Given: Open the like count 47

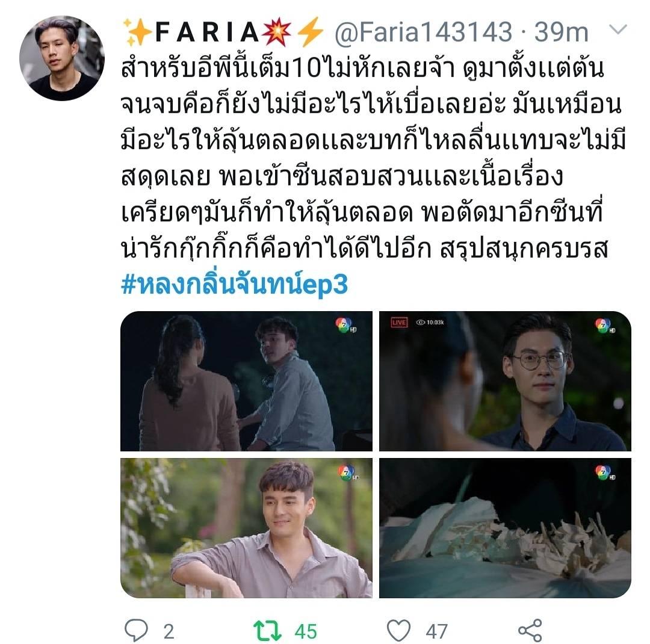Looking at the screenshot, I should coord(436,631).
